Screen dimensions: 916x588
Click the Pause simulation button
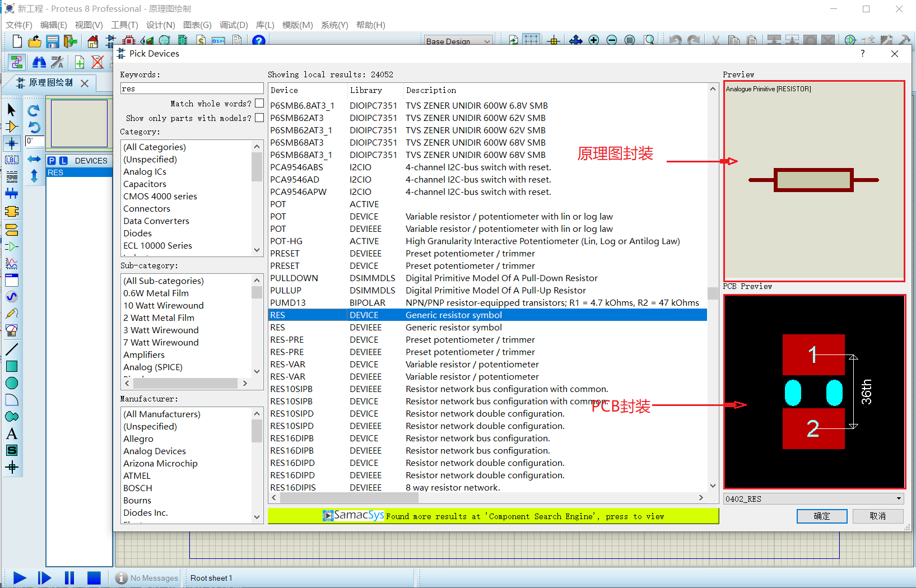(x=69, y=578)
